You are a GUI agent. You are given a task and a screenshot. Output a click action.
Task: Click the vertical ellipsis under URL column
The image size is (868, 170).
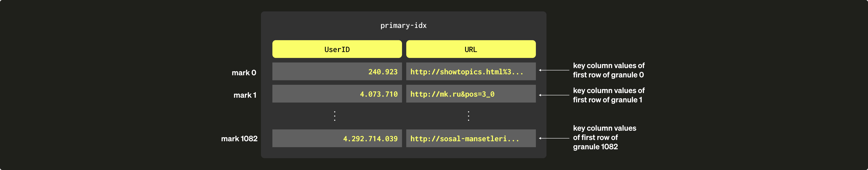coord(468,116)
